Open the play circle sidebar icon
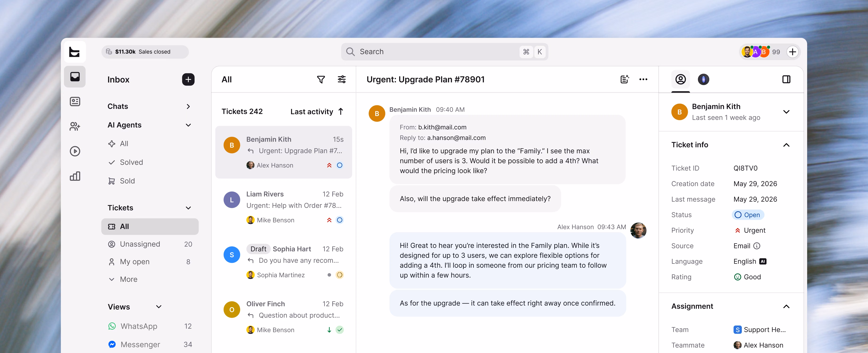 point(75,151)
